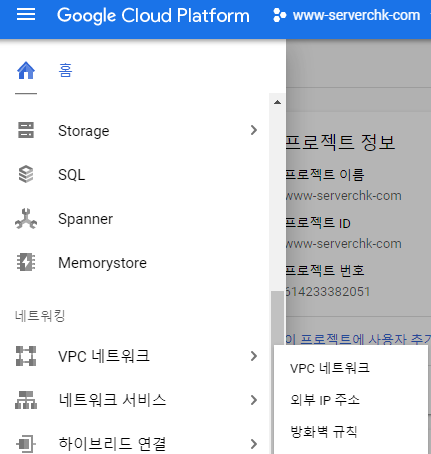Click the 네트워킹 section header
This screenshot has width=431, height=454.
tap(40, 316)
